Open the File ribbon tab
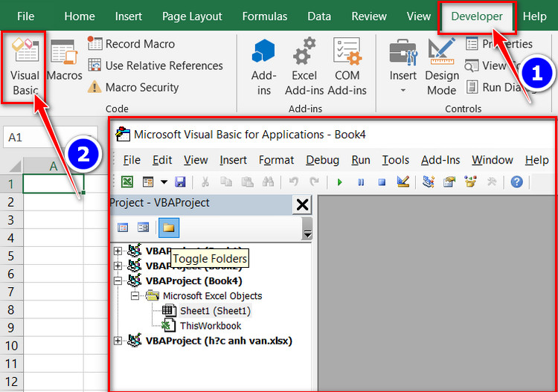Image resolution: width=558 pixels, height=392 pixels. pos(25,16)
